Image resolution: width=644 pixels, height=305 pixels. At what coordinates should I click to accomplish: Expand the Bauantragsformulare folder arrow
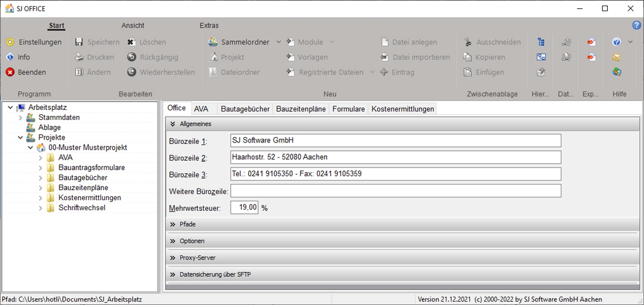coord(40,167)
